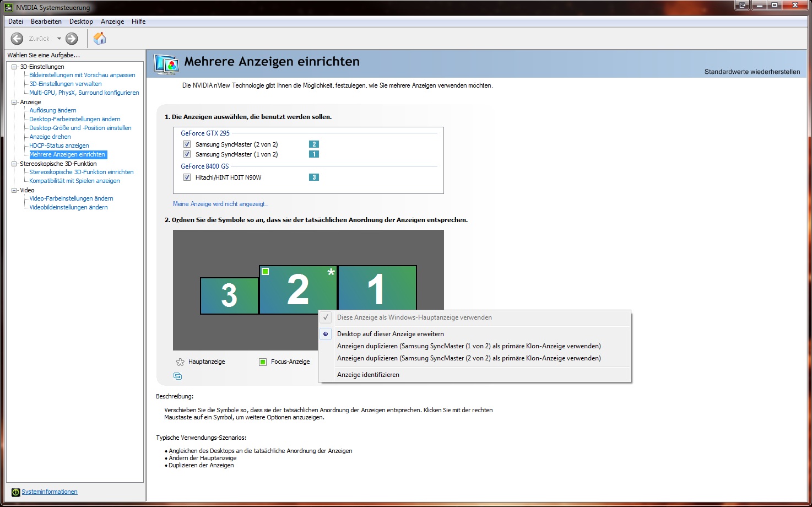Open Video-Farbeinstellungen ändern
Viewport: 812px width, 507px height.
coord(71,198)
